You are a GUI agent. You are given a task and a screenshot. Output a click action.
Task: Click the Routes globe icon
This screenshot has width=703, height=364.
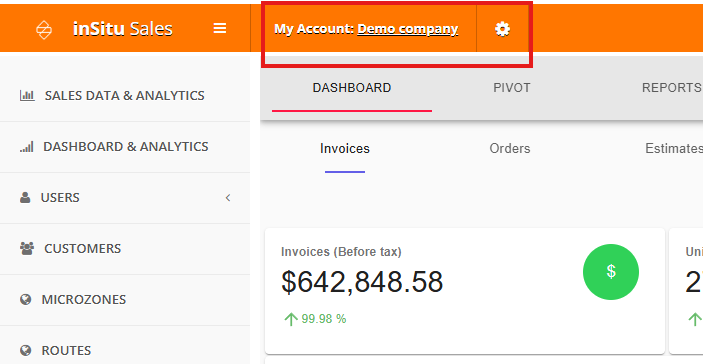click(26, 350)
